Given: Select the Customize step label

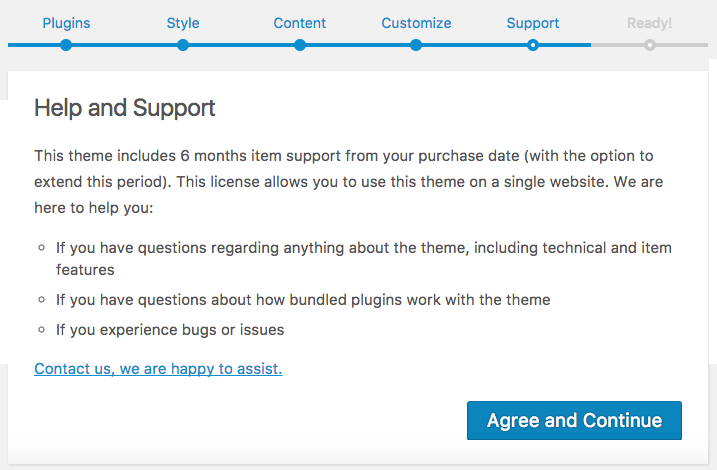Looking at the screenshot, I should [x=416, y=23].
